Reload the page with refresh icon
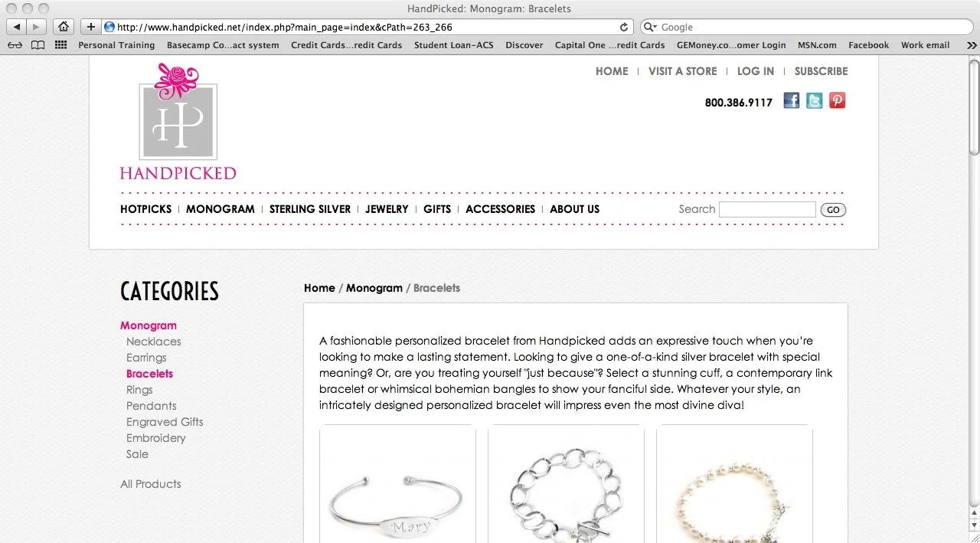The height and width of the screenshot is (543, 980). tap(624, 27)
